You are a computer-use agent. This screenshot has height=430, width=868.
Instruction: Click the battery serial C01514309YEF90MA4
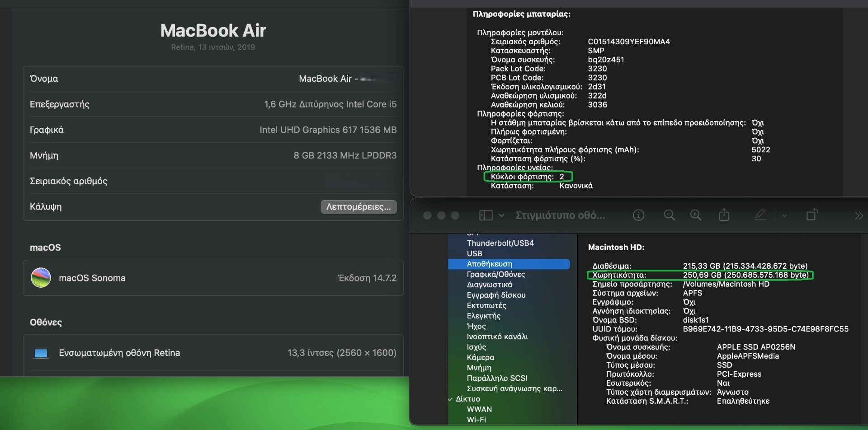(x=629, y=42)
